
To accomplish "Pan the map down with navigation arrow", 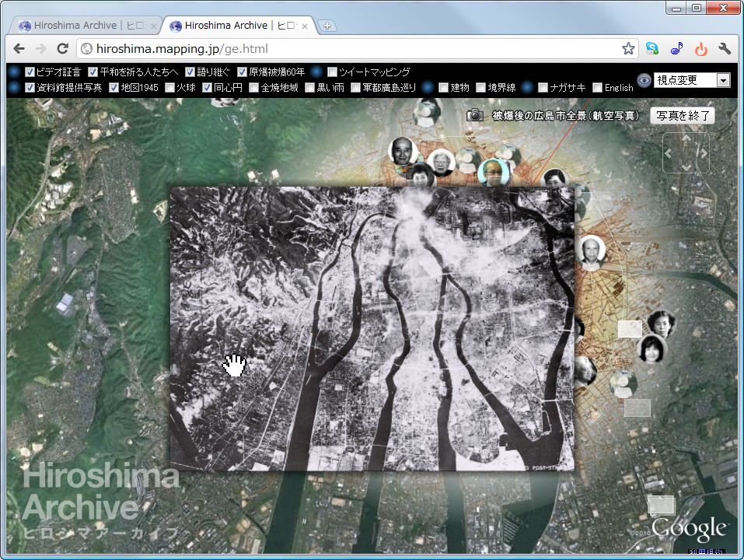I will [x=686, y=167].
